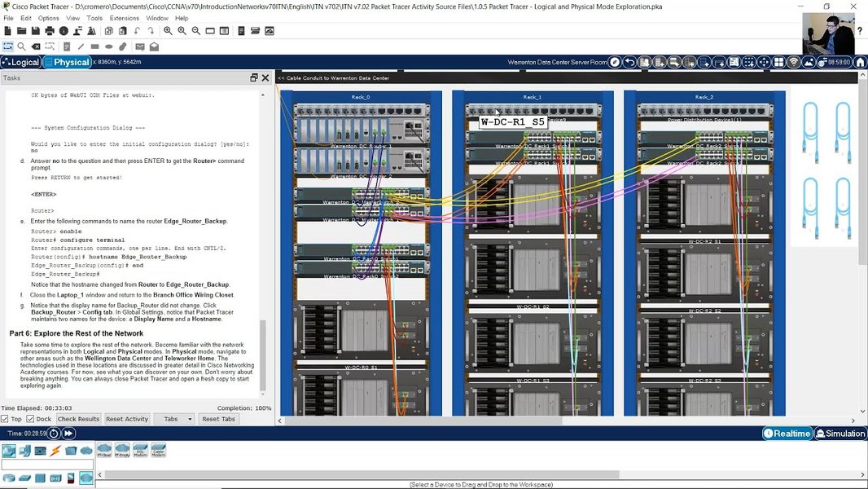Image resolution: width=868 pixels, height=489 pixels.
Task: Pick the DSL Modem device
Action: 140,450
